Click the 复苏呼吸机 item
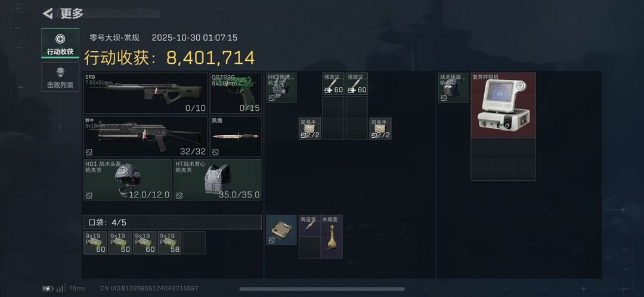The width and height of the screenshot is (644, 297). [x=503, y=105]
